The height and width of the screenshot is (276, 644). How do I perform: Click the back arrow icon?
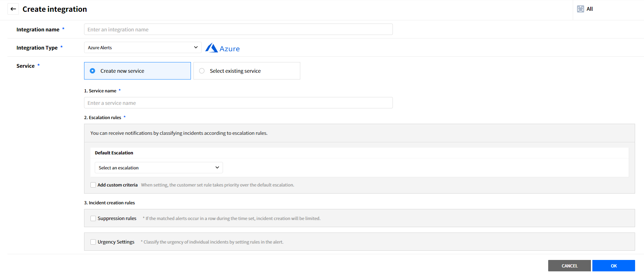[x=13, y=9]
